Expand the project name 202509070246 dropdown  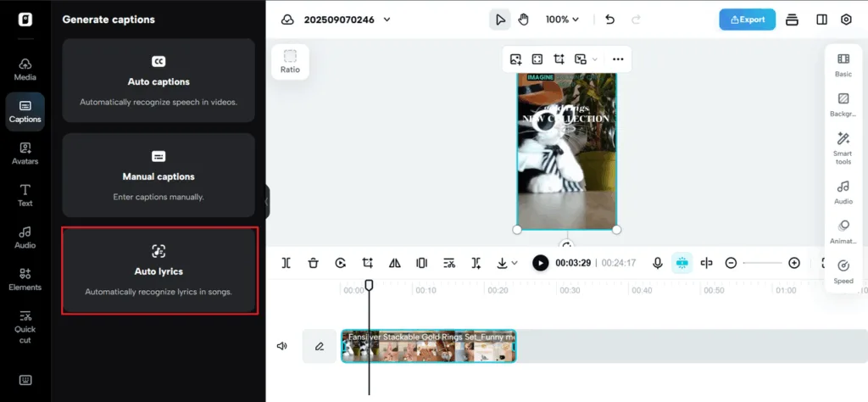tap(387, 20)
